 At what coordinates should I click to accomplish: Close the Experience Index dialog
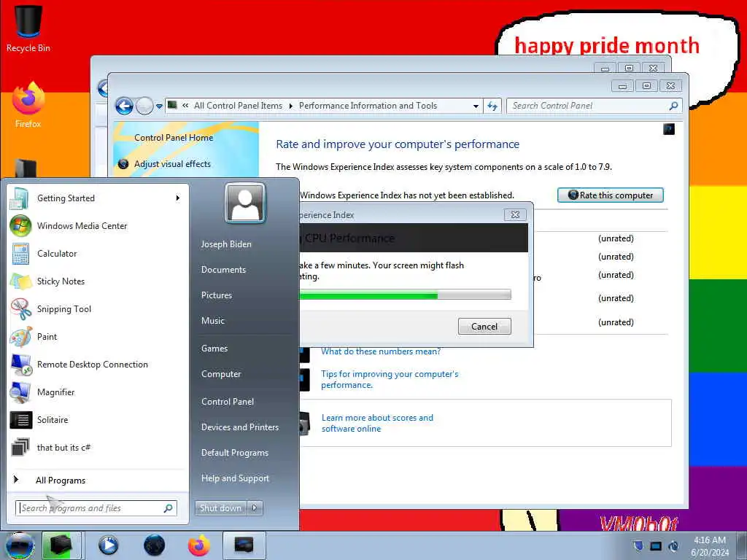tap(515, 215)
